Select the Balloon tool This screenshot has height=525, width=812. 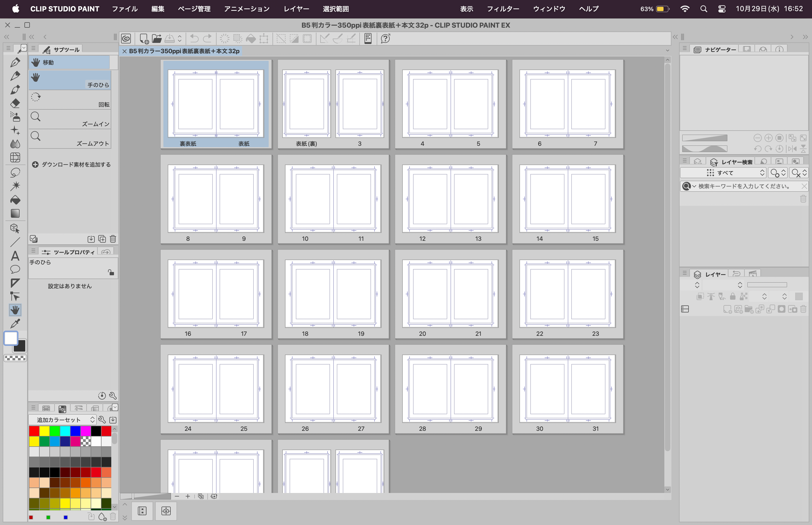(15, 269)
